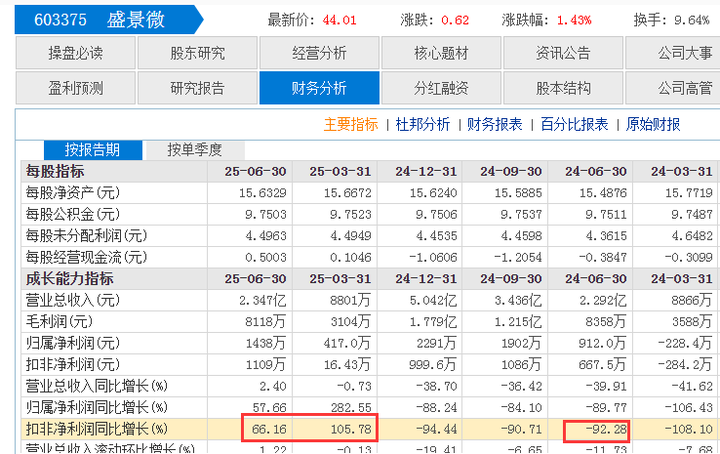This screenshot has width=720, height=454.
Task: Click the 毛利润(元) row label
Action: (x=59, y=321)
